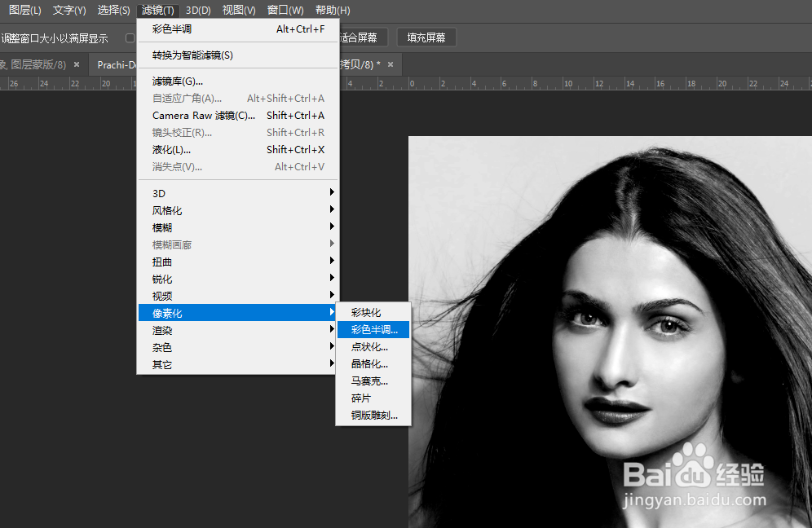Expand the 风格化 submenu
The height and width of the screenshot is (528, 812).
pyautogui.click(x=238, y=210)
